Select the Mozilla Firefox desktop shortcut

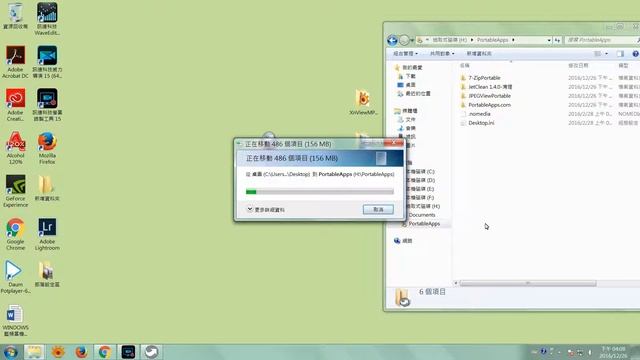pyautogui.click(x=47, y=148)
